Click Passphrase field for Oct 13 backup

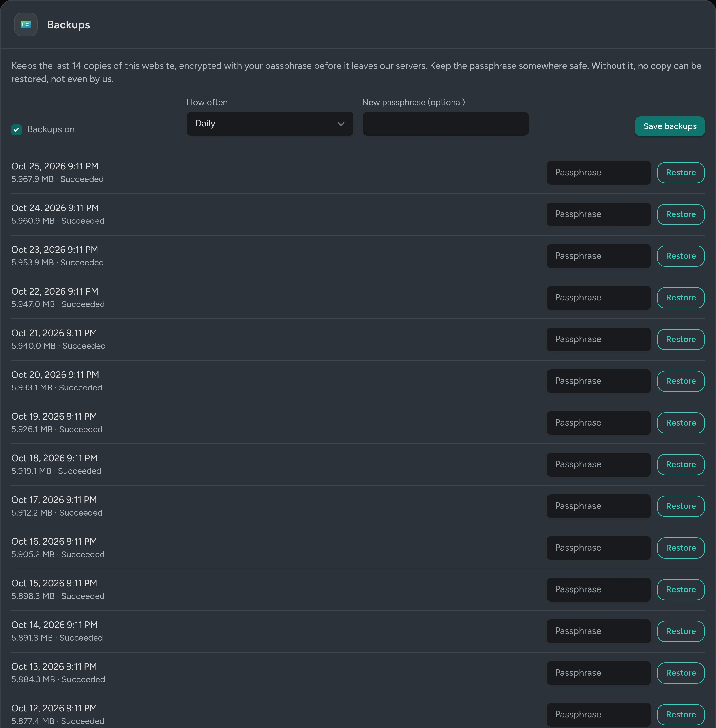[x=599, y=674]
